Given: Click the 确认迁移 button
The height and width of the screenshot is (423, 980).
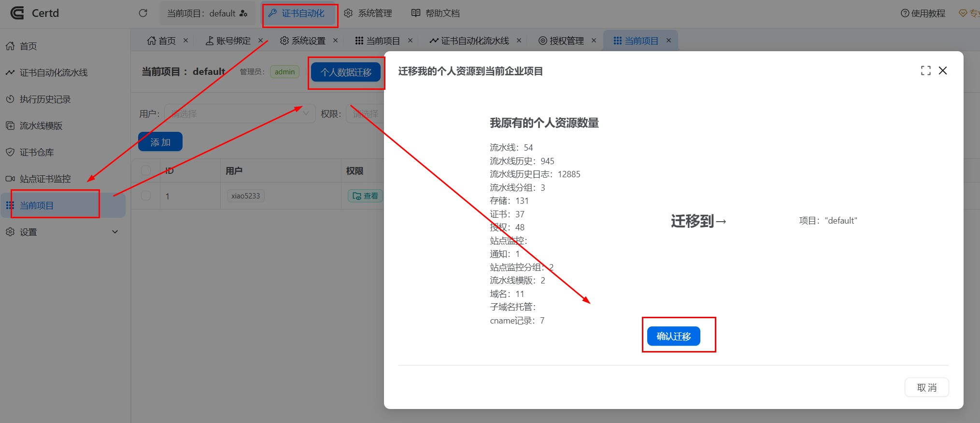Looking at the screenshot, I should coord(673,336).
